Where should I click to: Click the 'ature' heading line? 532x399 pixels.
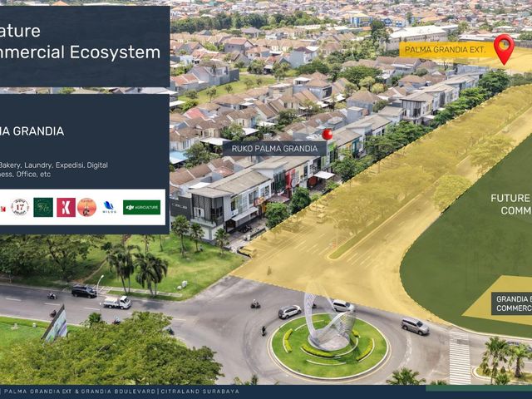(20, 32)
